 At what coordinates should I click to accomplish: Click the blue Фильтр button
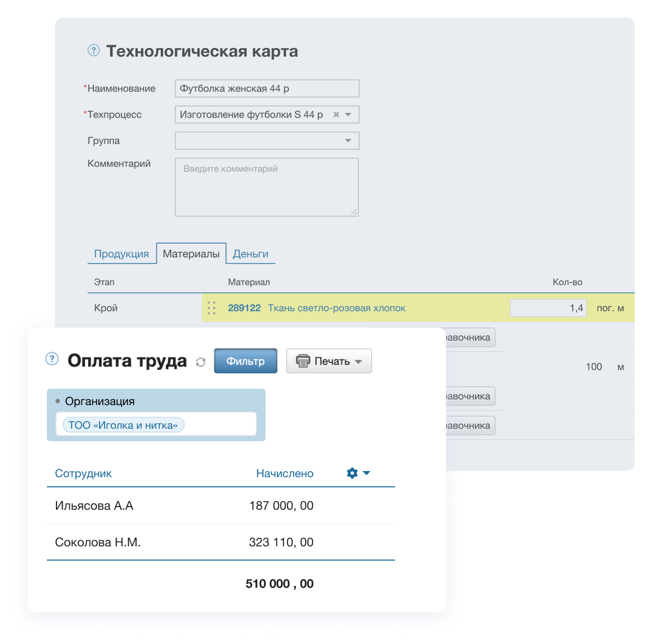pyautogui.click(x=245, y=361)
